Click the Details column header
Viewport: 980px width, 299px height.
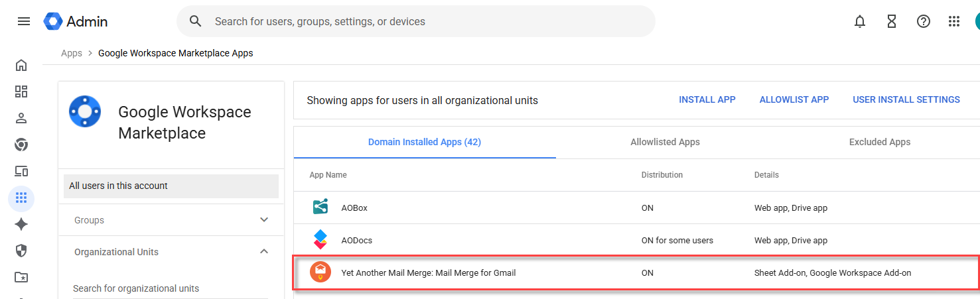766,175
